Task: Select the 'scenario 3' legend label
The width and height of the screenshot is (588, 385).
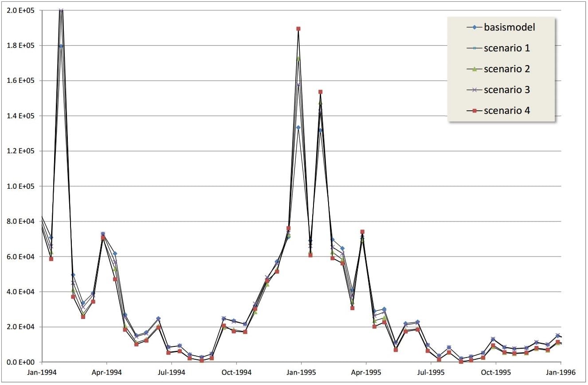Action: [x=507, y=90]
